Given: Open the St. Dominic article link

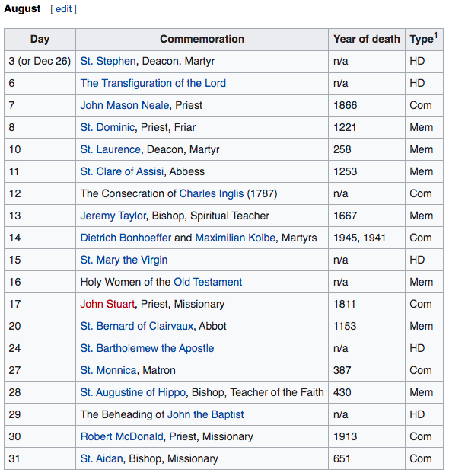Looking at the screenshot, I should click(107, 127).
